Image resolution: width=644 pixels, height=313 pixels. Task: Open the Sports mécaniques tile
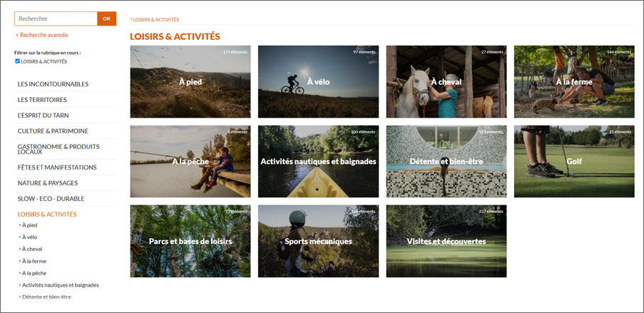coord(318,241)
